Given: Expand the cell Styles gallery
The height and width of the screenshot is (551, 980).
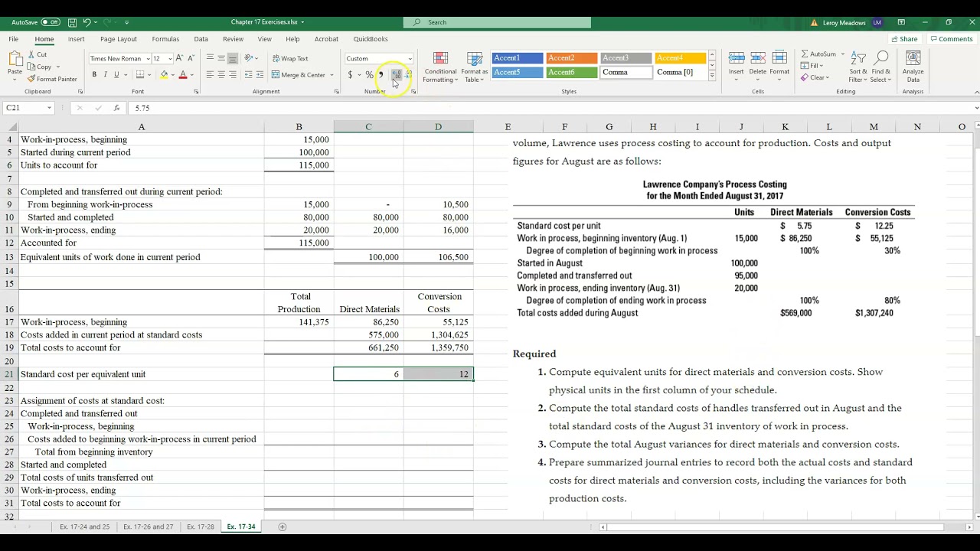Looking at the screenshot, I should [x=712, y=76].
